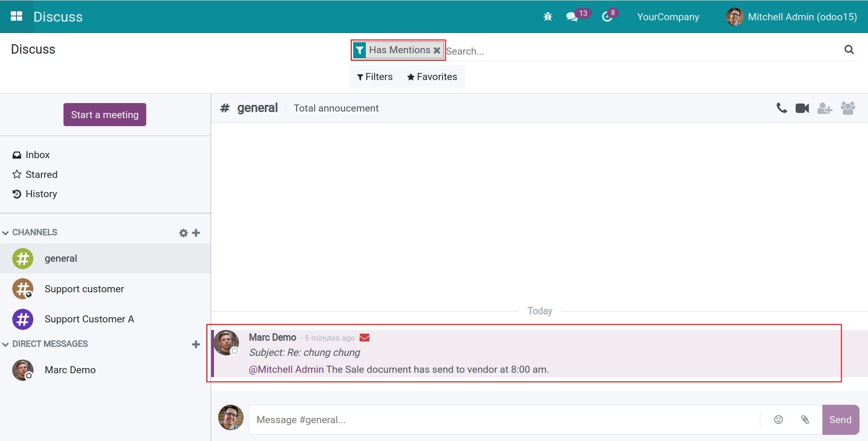Click the debug bug icon
Image resolution: width=868 pixels, height=441 pixels.
pos(547,17)
